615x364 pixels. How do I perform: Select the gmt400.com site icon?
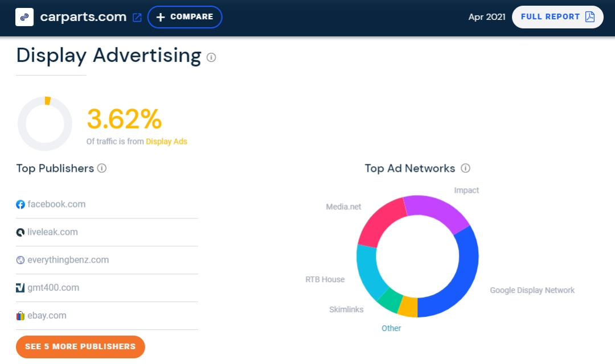click(x=20, y=287)
